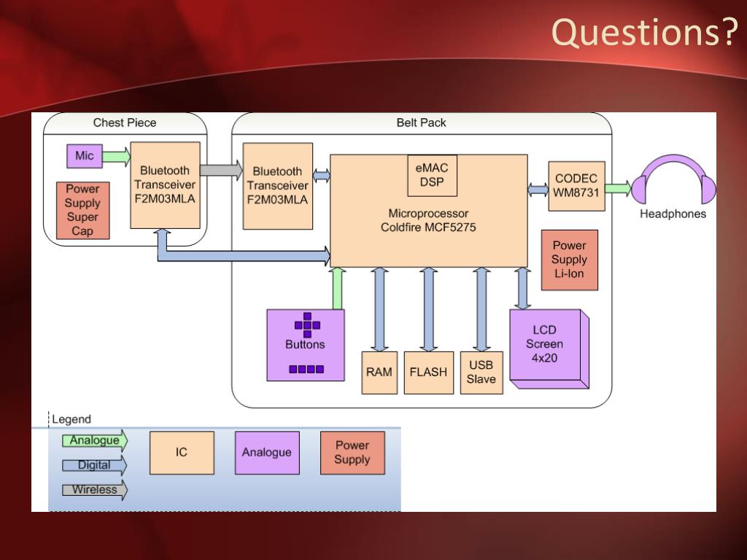Image resolution: width=747 pixels, height=560 pixels.
Task: Select the purple Analogue swatch in the legend
Action: click(267, 453)
